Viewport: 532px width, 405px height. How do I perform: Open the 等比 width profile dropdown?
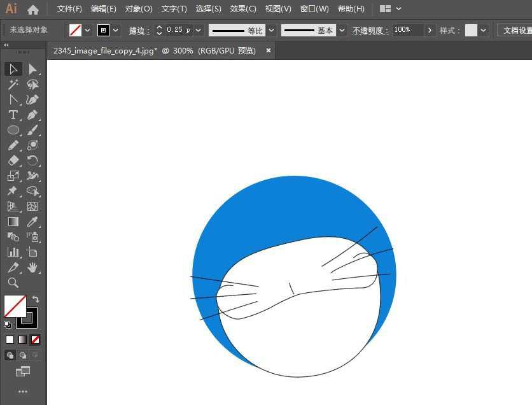point(272,29)
